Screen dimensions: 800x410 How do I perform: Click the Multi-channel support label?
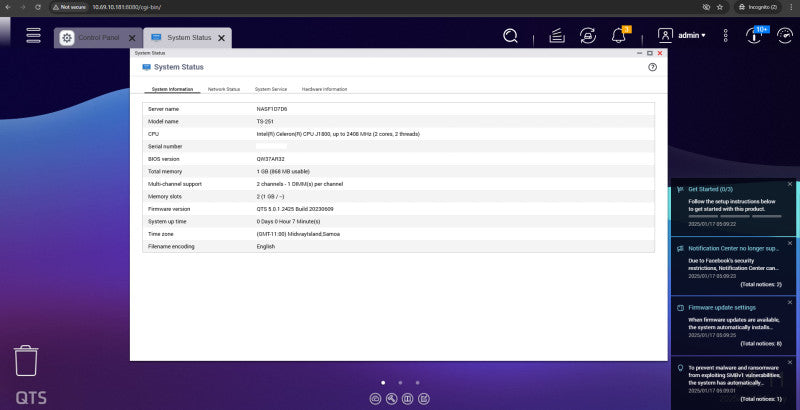(174, 184)
